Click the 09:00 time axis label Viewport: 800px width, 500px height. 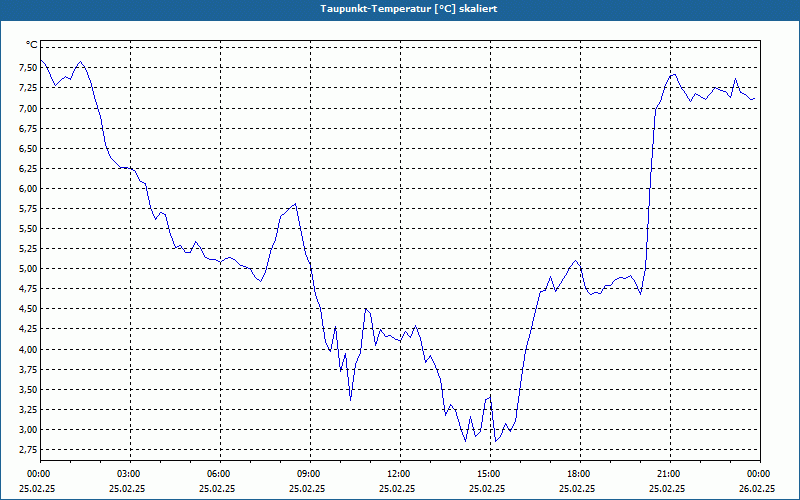[x=310, y=474]
